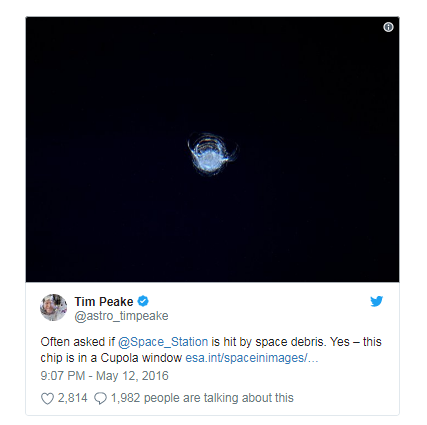Click the 2,814 likes count
The image size is (427, 425).
coord(73,398)
